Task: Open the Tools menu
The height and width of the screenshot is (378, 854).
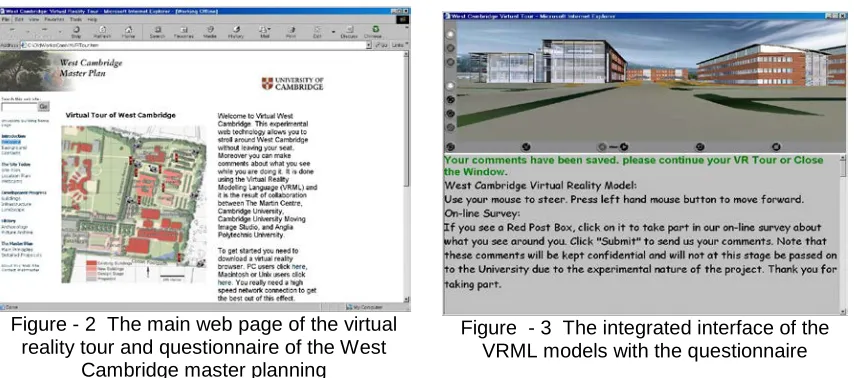Action: tap(76, 19)
